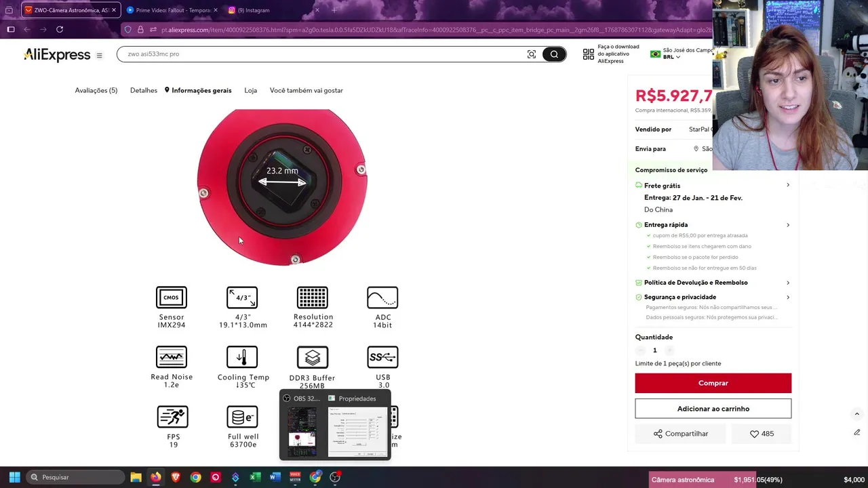Click the Cooling Temp spec icon
Viewport: 868px width, 488px height.
point(242,357)
